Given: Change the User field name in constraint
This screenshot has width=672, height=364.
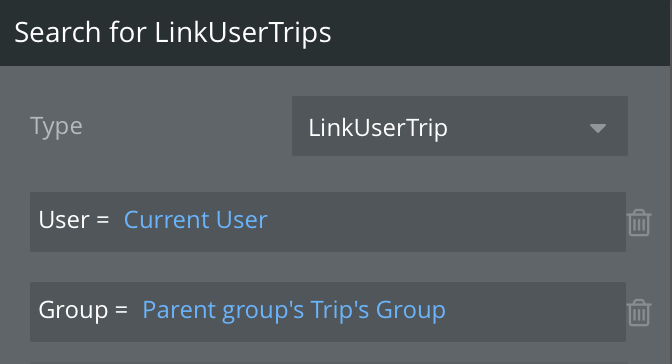Looking at the screenshot, I should pos(64,220).
